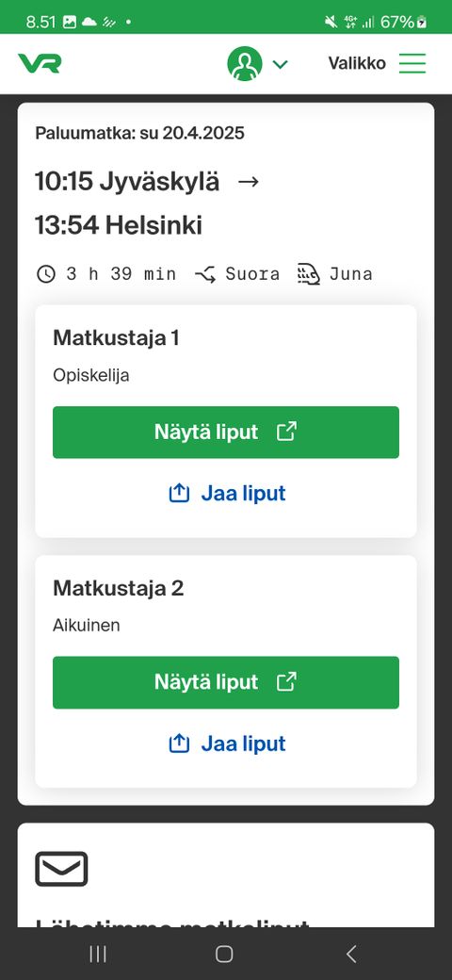Screen dimensions: 452x980
Task: Expand the profile dropdown chevron
Action: 281,64
